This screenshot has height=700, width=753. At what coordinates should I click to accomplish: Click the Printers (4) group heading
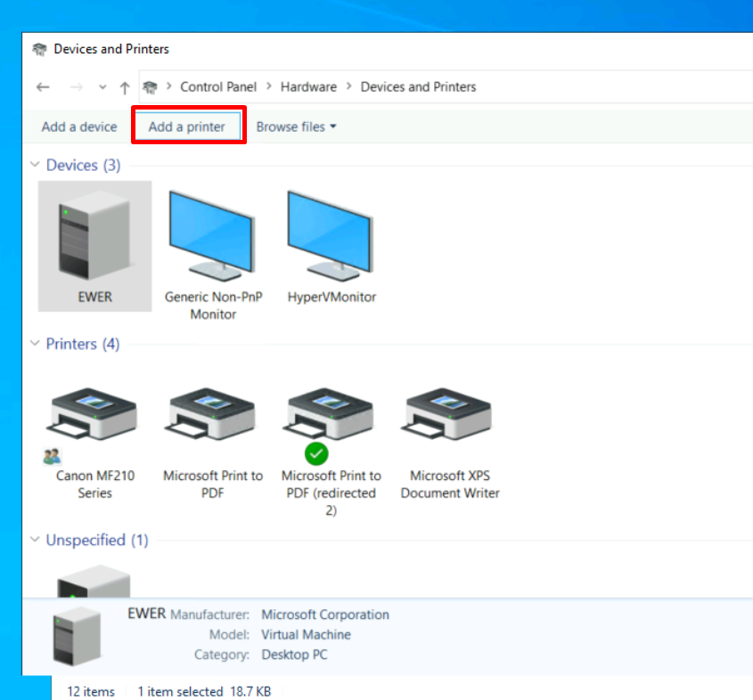pos(83,344)
